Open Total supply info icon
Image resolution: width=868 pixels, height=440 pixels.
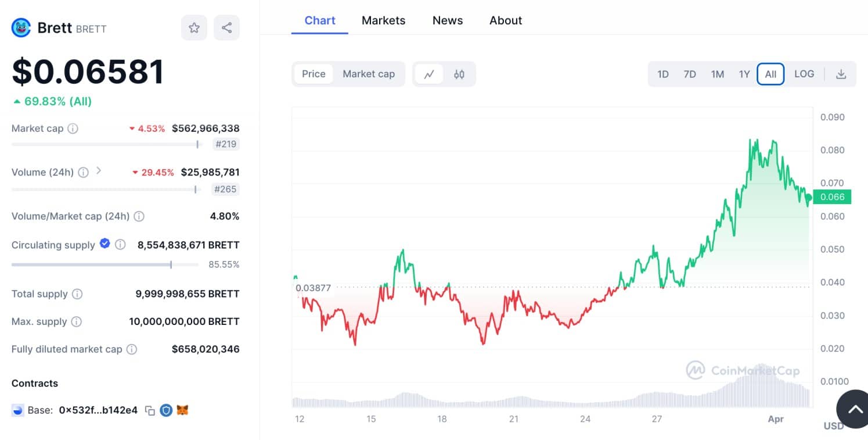77,294
